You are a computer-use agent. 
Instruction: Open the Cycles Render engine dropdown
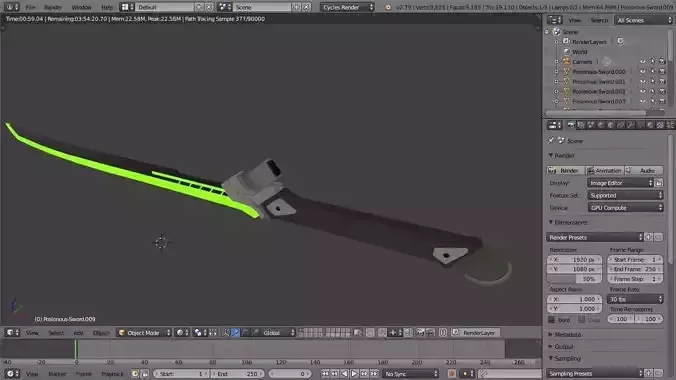click(347, 7)
